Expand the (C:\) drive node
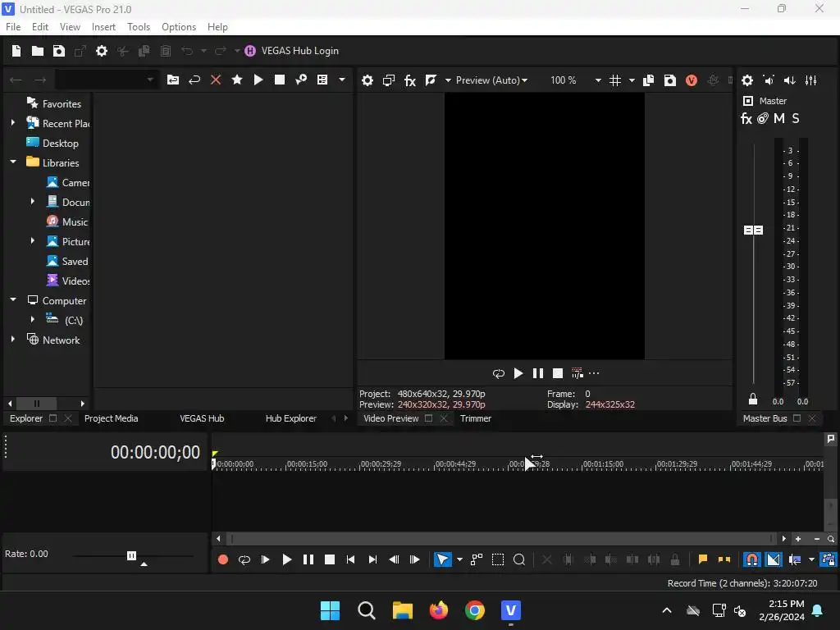The height and width of the screenshot is (630, 840). (33, 319)
